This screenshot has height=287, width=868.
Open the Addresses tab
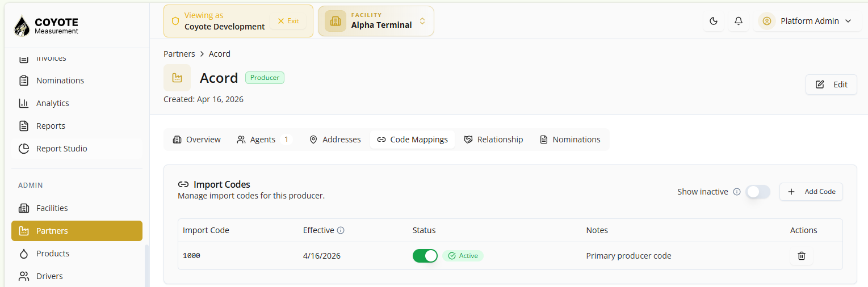pyautogui.click(x=335, y=140)
